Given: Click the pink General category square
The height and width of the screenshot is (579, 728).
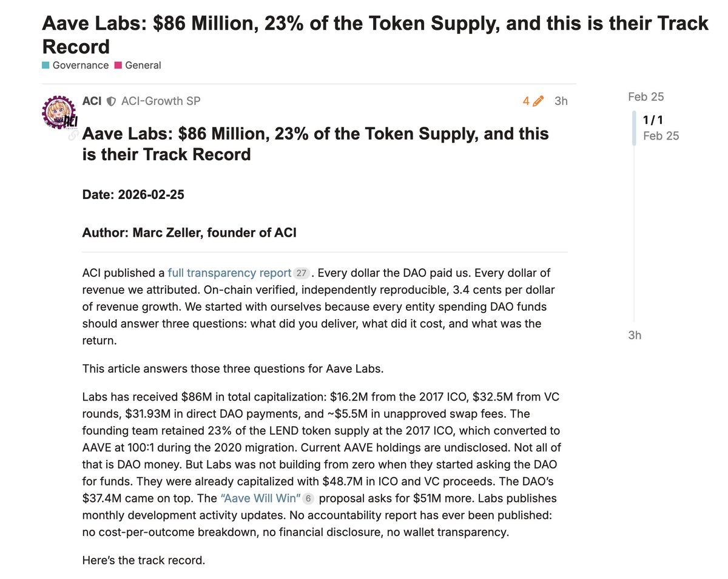Looking at the screenshot, I should point(118,65).
